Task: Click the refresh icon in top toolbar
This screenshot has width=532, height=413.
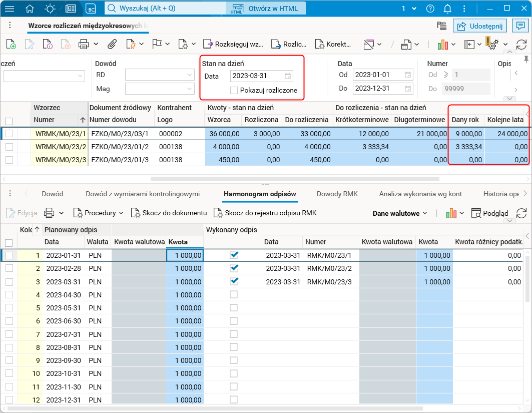Action: tap(521, 44)
